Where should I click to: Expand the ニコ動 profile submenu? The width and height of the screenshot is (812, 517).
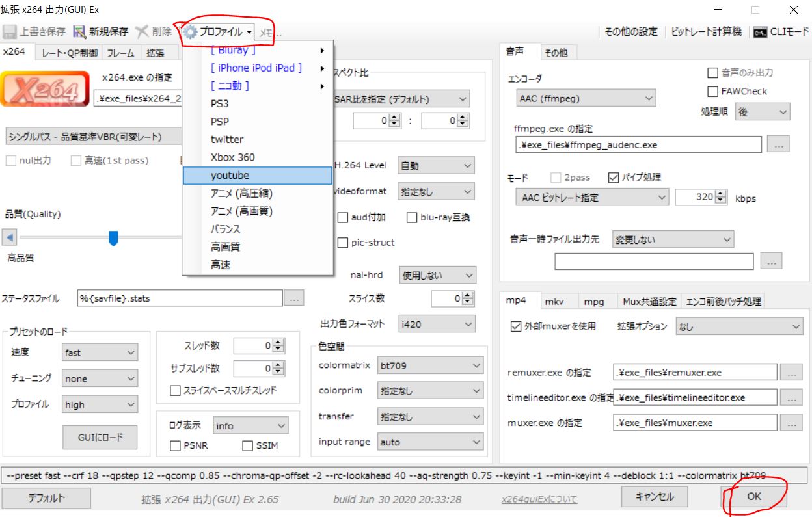point(258,86)
